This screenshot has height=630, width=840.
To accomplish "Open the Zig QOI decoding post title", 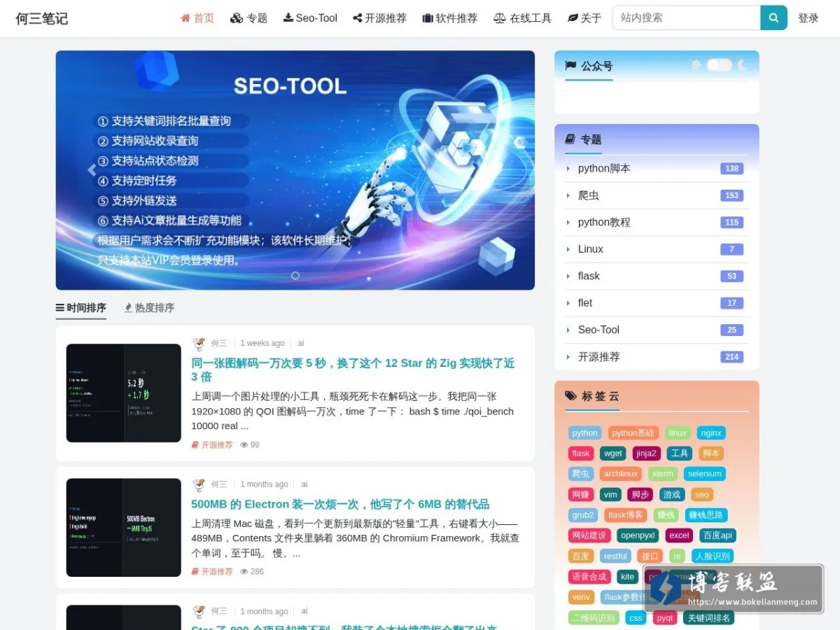I will 353,370.
